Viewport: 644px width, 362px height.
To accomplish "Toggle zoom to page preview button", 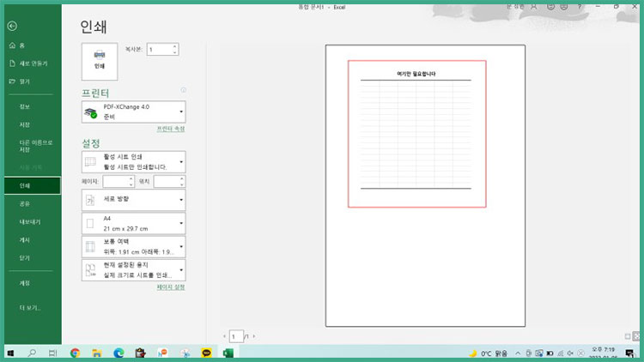I will point(636,336).
